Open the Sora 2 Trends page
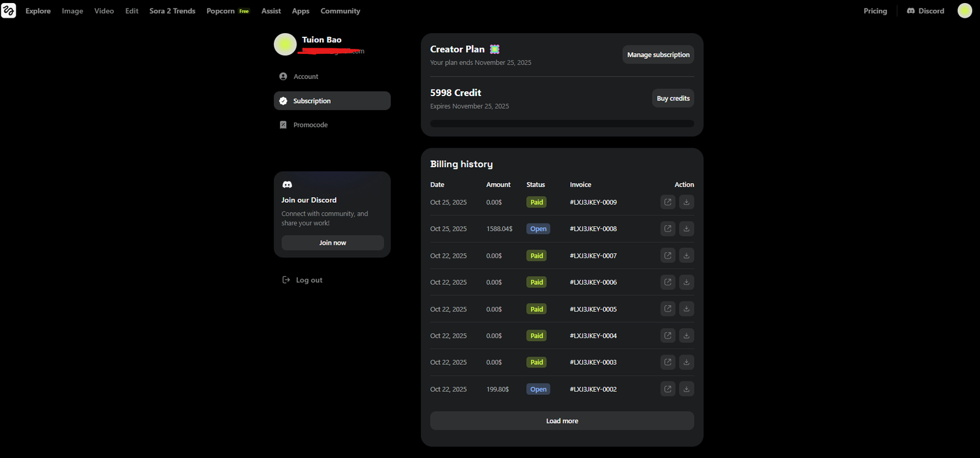980x458 pixels. 172,11
